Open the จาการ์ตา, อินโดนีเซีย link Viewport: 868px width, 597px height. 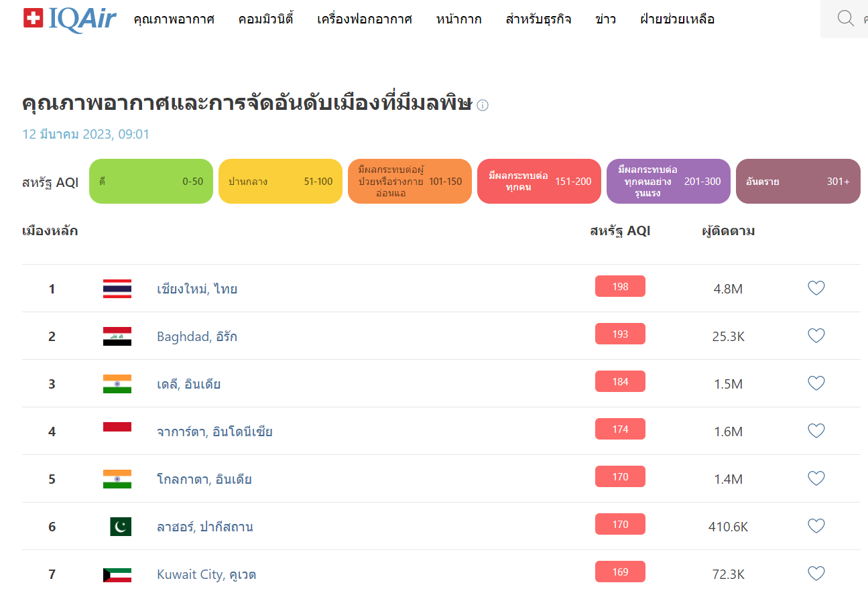coord(214,432)
